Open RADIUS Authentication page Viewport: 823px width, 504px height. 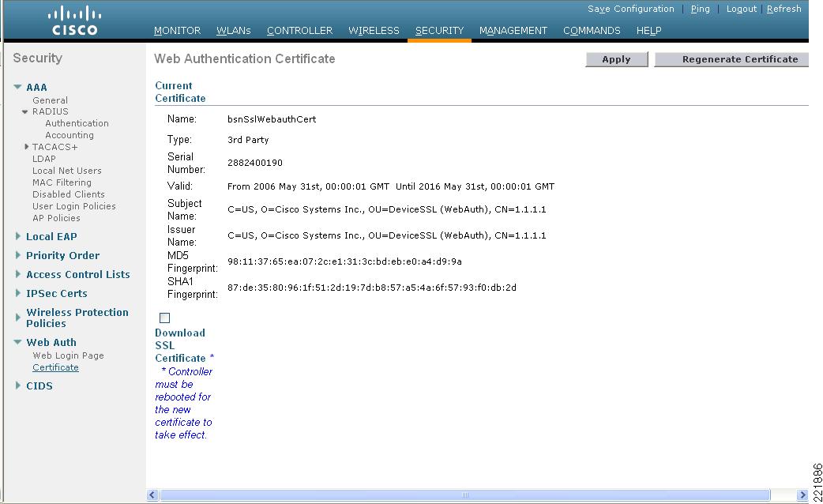pos(77,123)
